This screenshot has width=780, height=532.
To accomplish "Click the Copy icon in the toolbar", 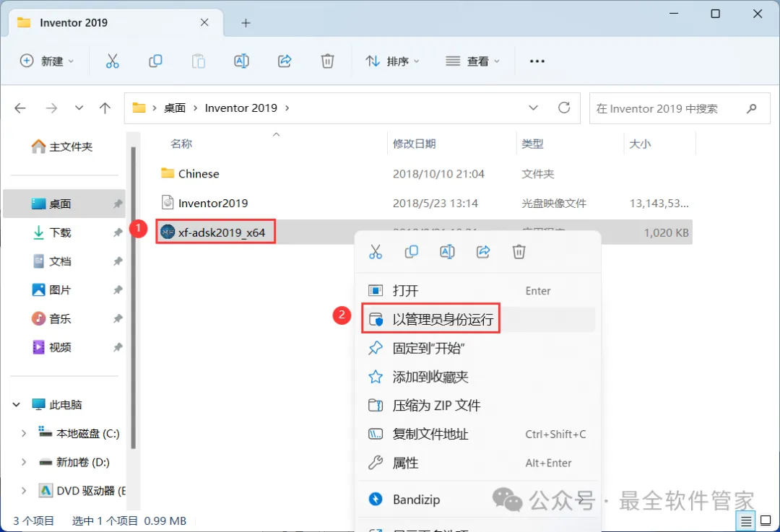I will 155,61.
